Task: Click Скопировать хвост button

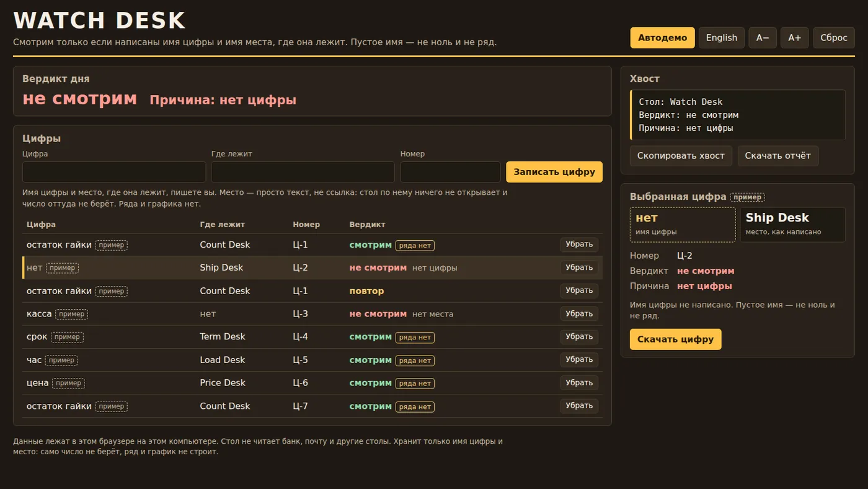Action: (x=681, y=156)
